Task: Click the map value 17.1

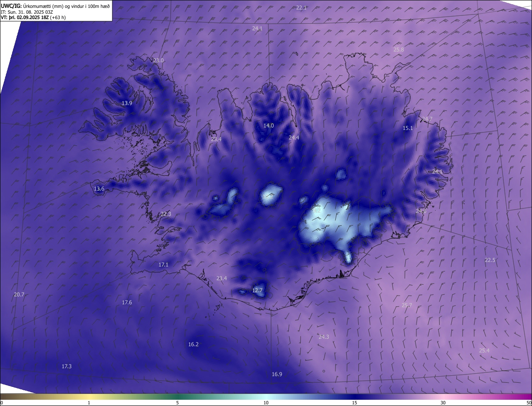Action: (163, 264)
